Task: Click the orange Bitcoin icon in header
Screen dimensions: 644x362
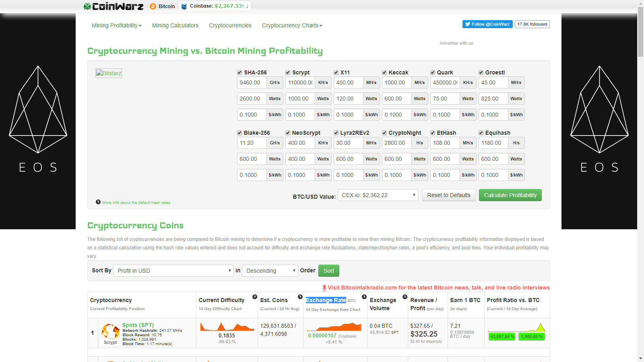Action: [153, 6]
